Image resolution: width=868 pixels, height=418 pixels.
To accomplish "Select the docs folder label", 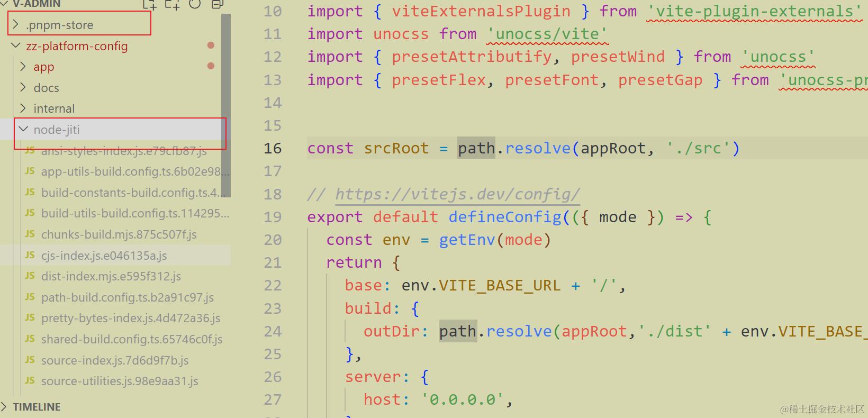I will (x=46, y=88).
